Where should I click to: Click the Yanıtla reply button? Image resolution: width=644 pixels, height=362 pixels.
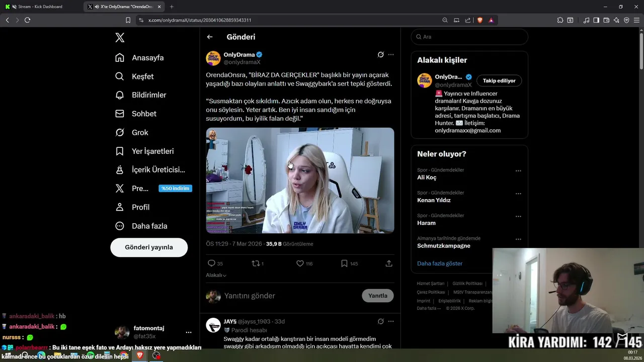click(378, 296)
